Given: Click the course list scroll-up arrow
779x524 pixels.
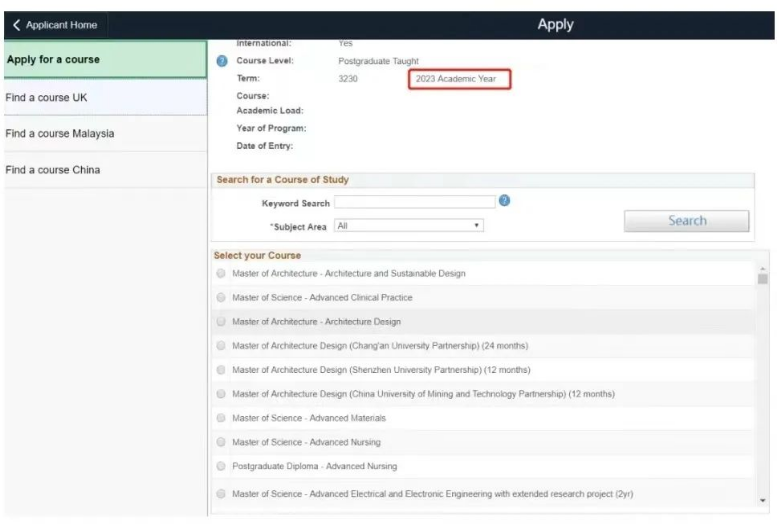Looking at the screenshot, I should [x=763, y=269].
